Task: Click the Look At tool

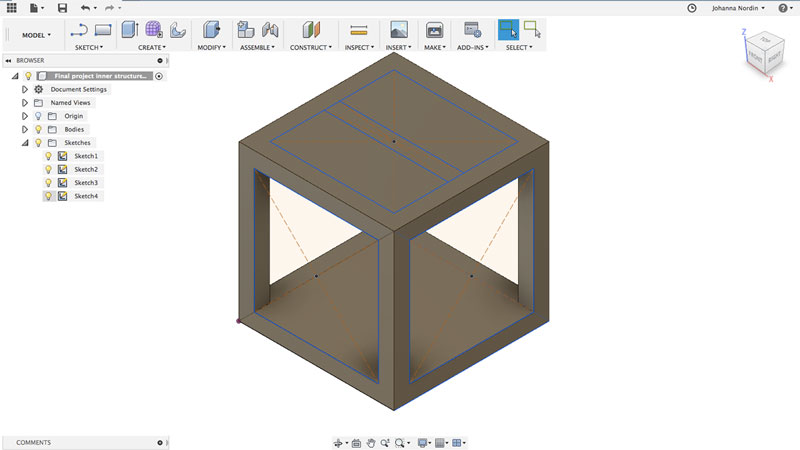Action: click(x=356, y=443)
